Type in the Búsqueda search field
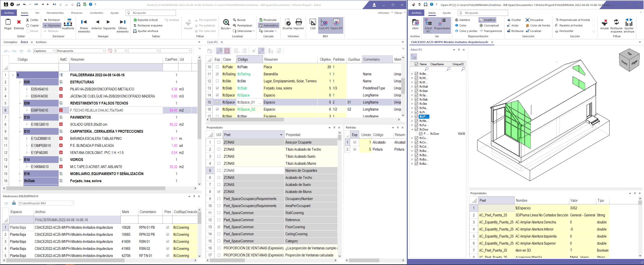The image size is (644, 265). [x=151, y=13]
